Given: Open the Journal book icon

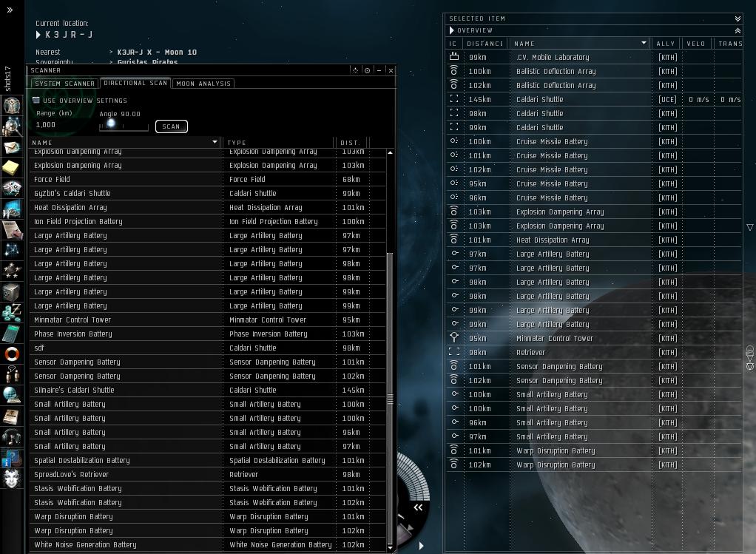Looking at the screenshot, I should (x=12, y=416).
